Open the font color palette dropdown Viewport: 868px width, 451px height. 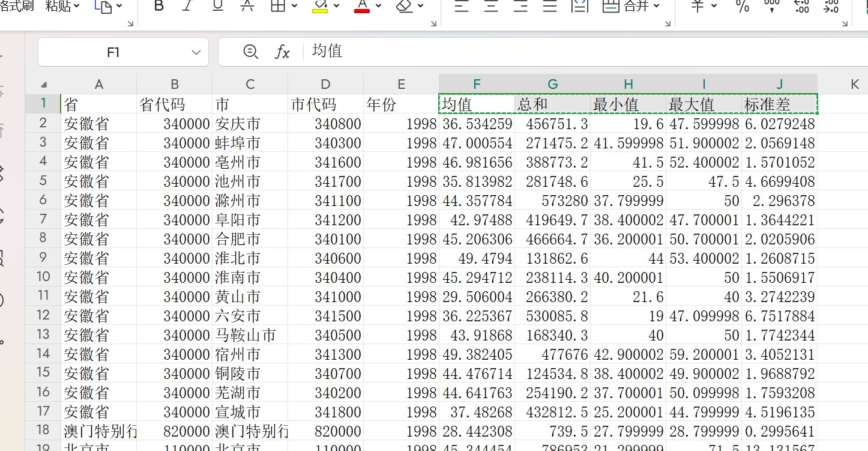(x=378, y=6)
